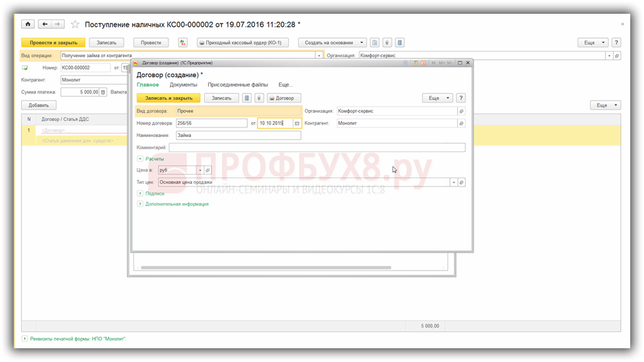This screenshot has width=644, height=362.
Task: Click calendar icon in dialog title bar
Action: [x=423, y=63]
